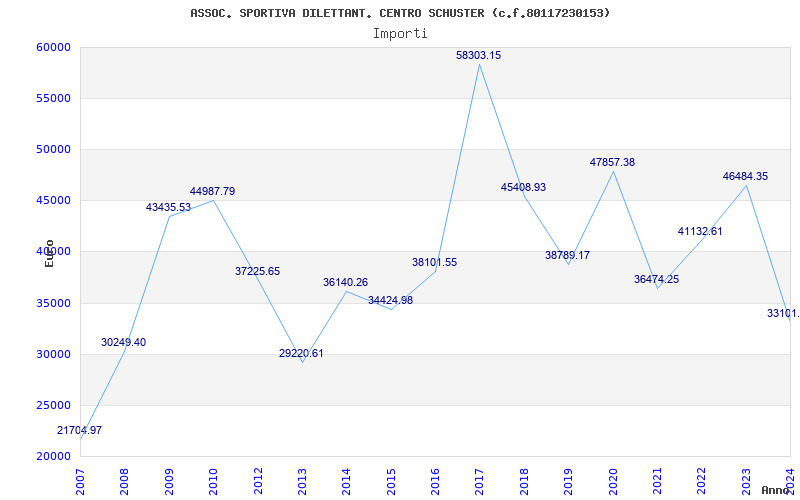
Task: Click the x-axis year 2009
Action: tap(169, 481)
